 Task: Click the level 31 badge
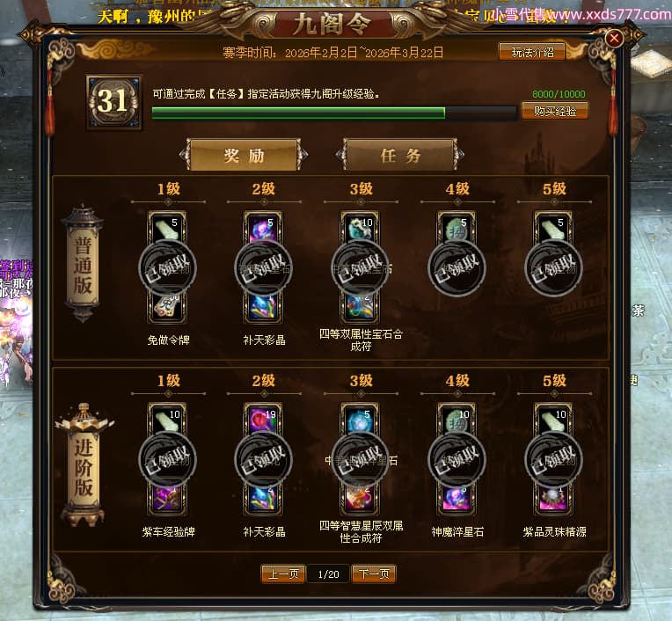pyautogui.click(x=114, y=102)
